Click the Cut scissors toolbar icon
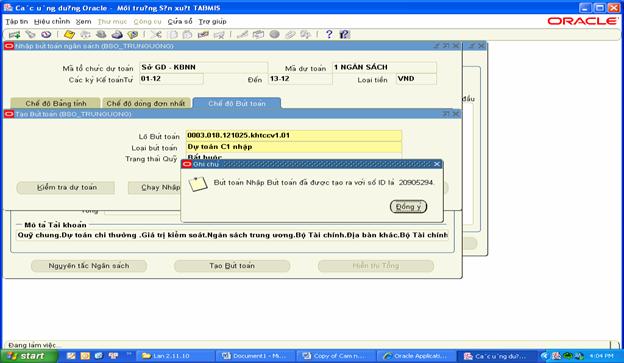Viewport: 624px width, 363px height. (156, 35)
